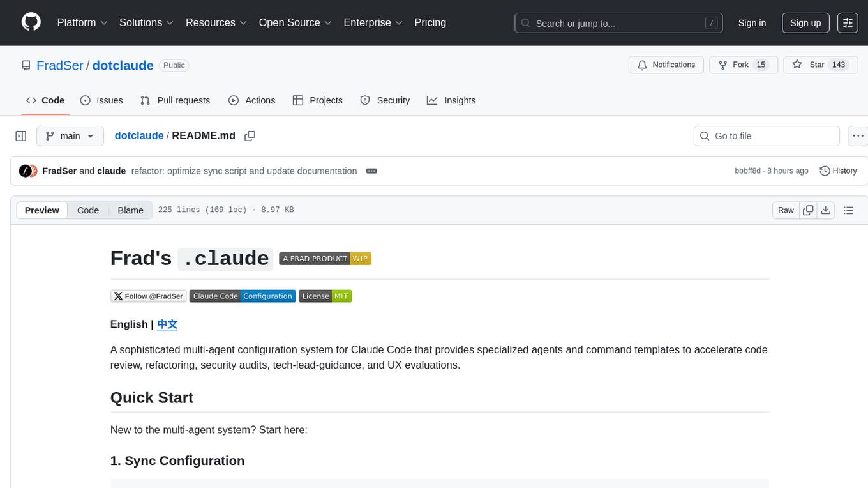Viewport: 868px width, 488px height.
Task: Click the A FRAD PRODUCT WIP badge
Action: click(x=325, y=259)
